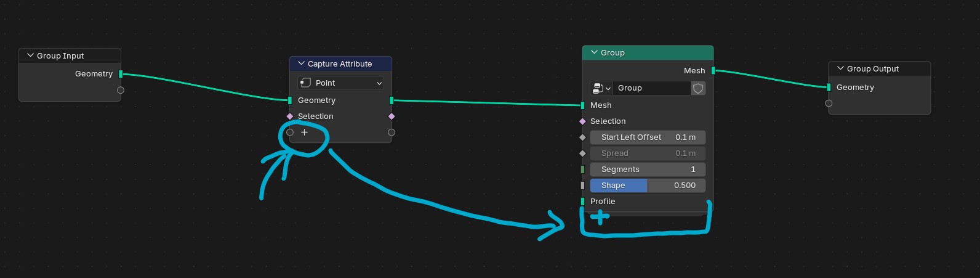Click the Shape slider

click(648, 186)
